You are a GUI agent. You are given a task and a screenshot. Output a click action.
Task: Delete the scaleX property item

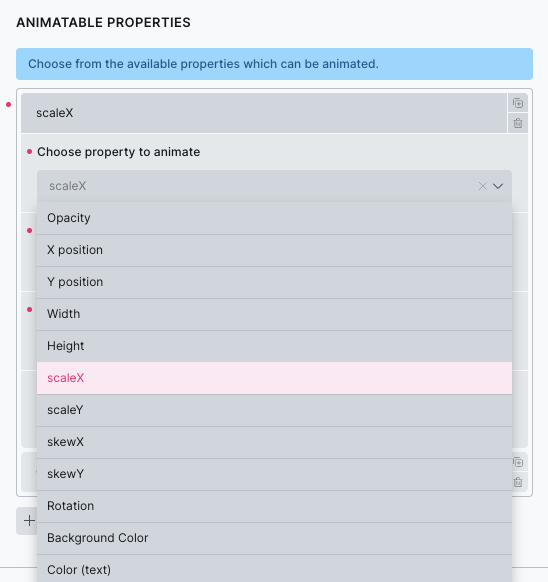pyautogui.click(x=518, y=123)
